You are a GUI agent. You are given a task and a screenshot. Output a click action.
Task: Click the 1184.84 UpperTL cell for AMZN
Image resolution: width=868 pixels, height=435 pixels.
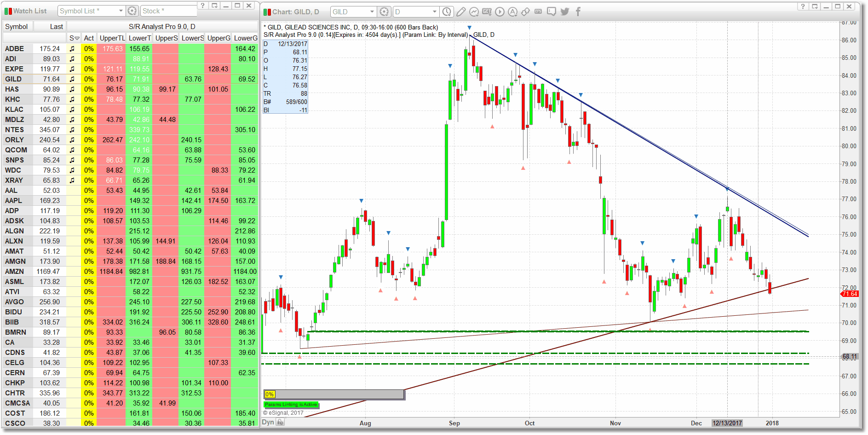click(112, 271)
